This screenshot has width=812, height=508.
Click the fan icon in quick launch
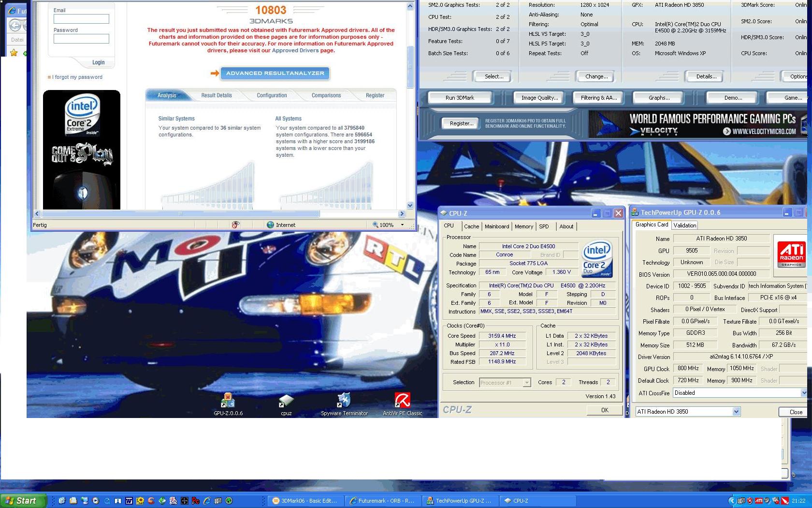coord(185,501)
